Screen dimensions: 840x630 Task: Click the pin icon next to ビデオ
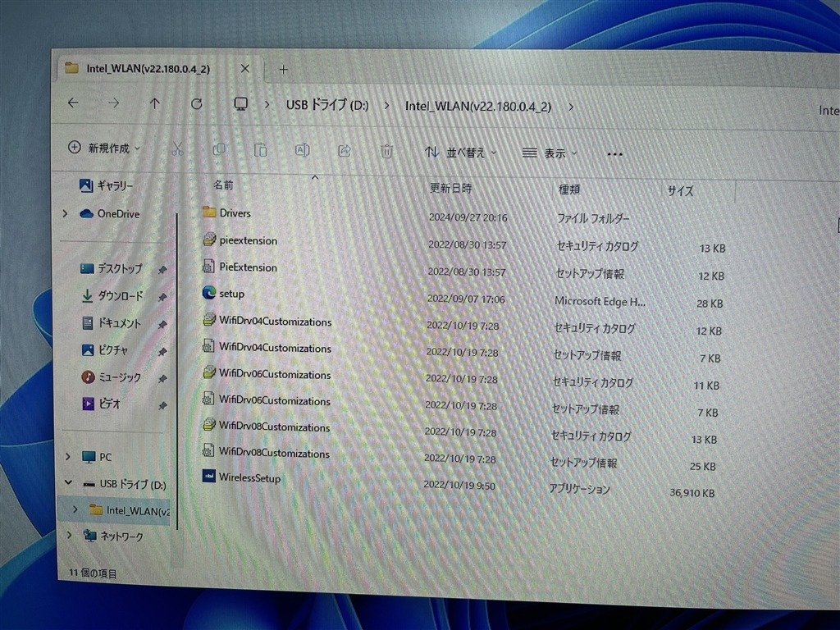click(162, 406)
